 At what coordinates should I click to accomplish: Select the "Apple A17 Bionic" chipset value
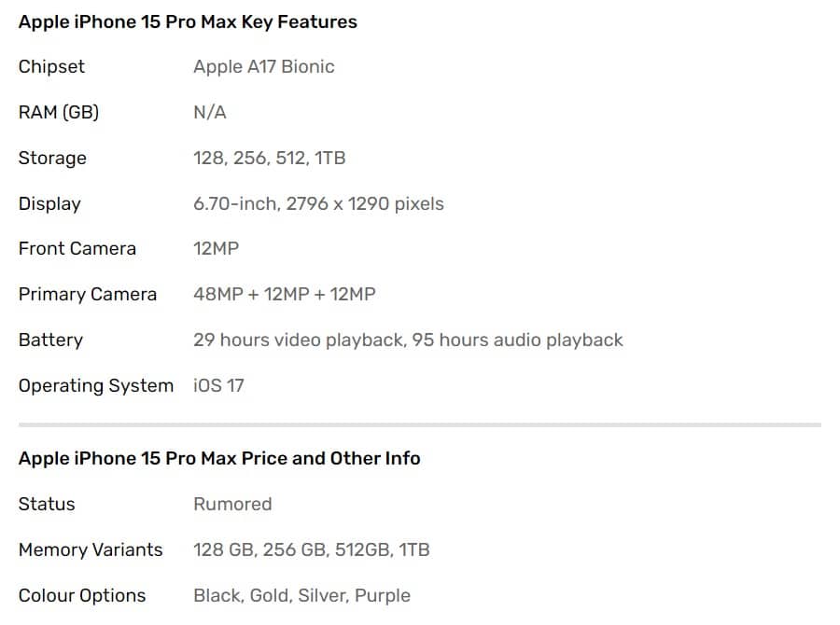click(263, 66)
